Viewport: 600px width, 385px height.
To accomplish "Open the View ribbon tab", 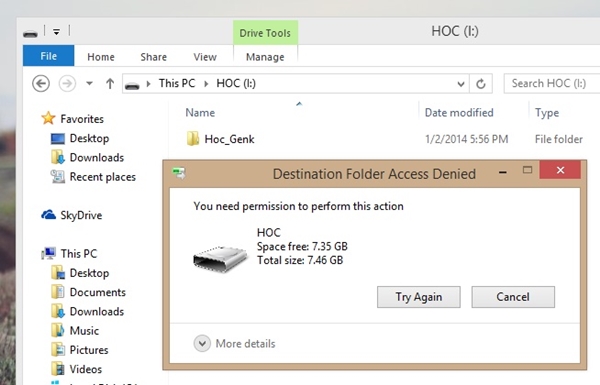I will click(205, 57).
